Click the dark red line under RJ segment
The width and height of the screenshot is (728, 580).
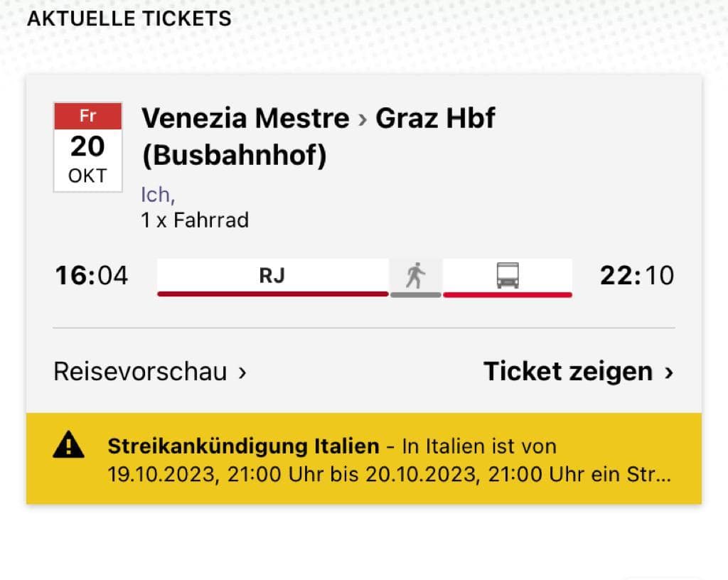pyautogui.click(x=272, y=294)
